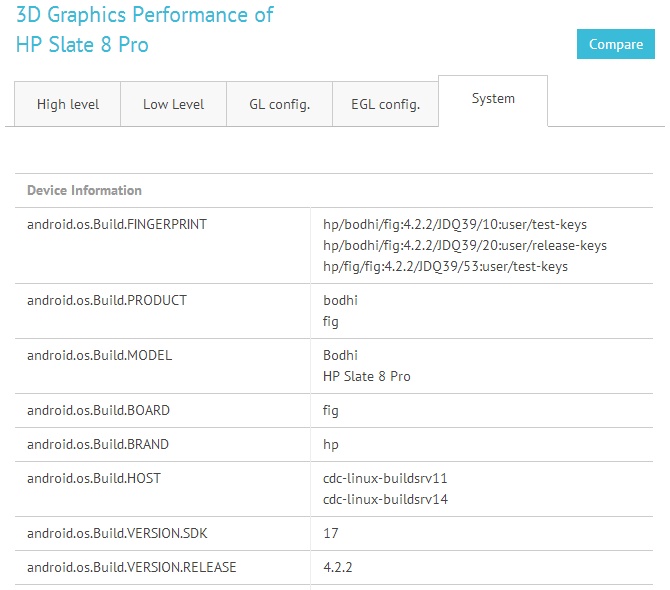
Task: Click fingerprint ending 20:user/release-keys
Action: [464, 245]
